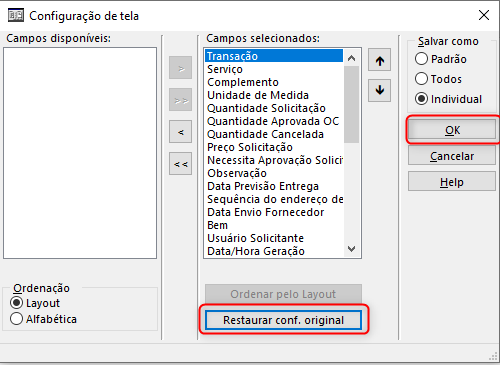This screenshot has height=365, width=500.
Task: Click the scrollbar thumb of selected fields list
Action: pyautogui.click(x=351, y=104)
